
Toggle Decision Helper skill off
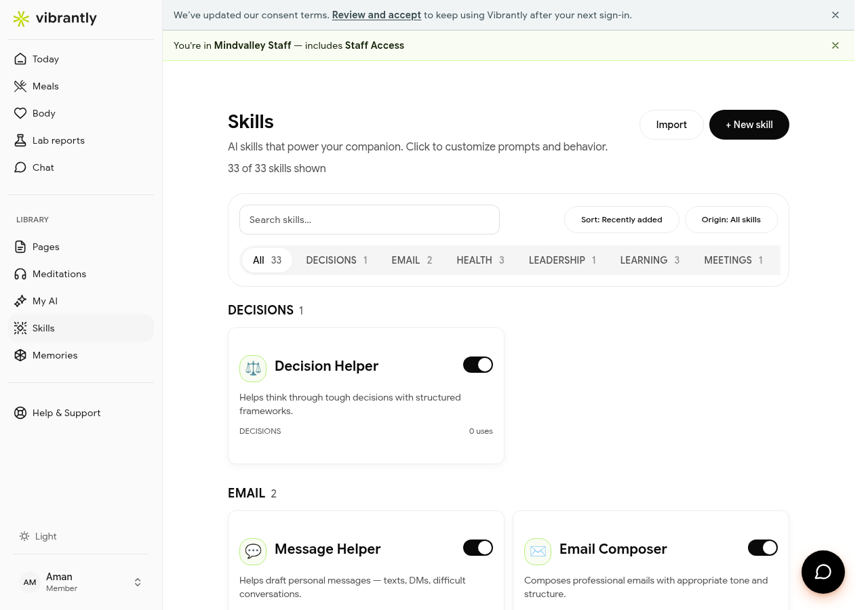click(x=478, y=365)
